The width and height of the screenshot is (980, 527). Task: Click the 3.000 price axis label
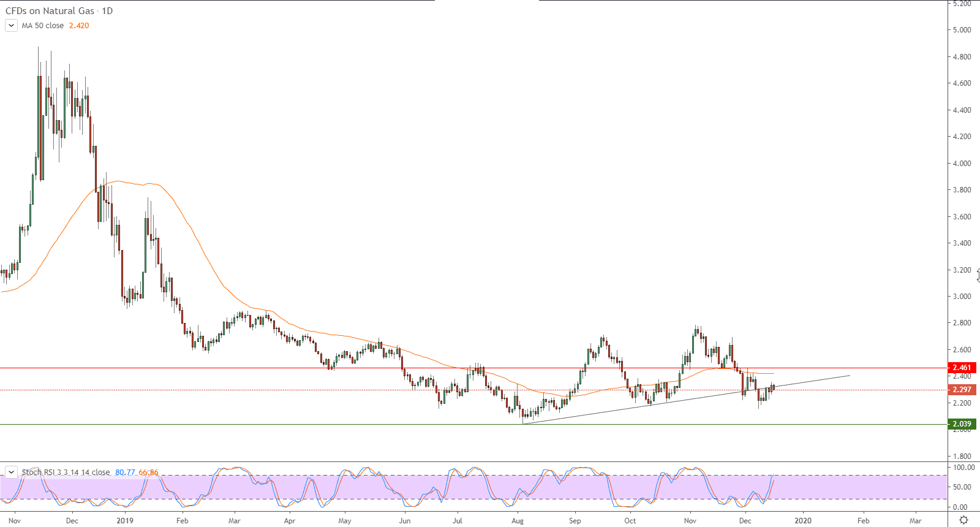(x=962, y=297)
